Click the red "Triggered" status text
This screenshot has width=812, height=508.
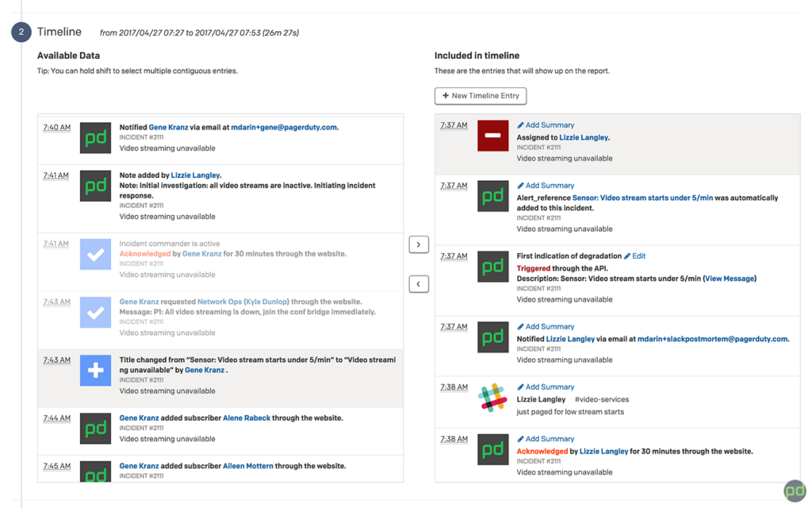point(534,268)
